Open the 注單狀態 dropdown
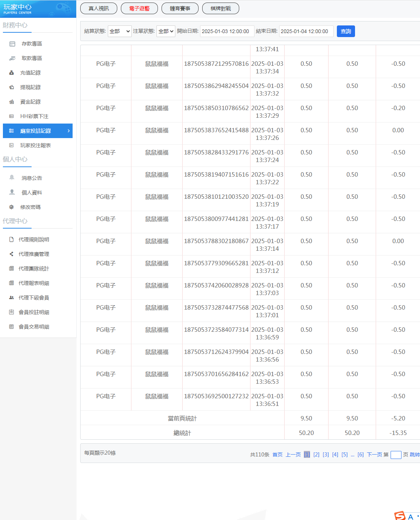420x520 pixels. (166, 31)
